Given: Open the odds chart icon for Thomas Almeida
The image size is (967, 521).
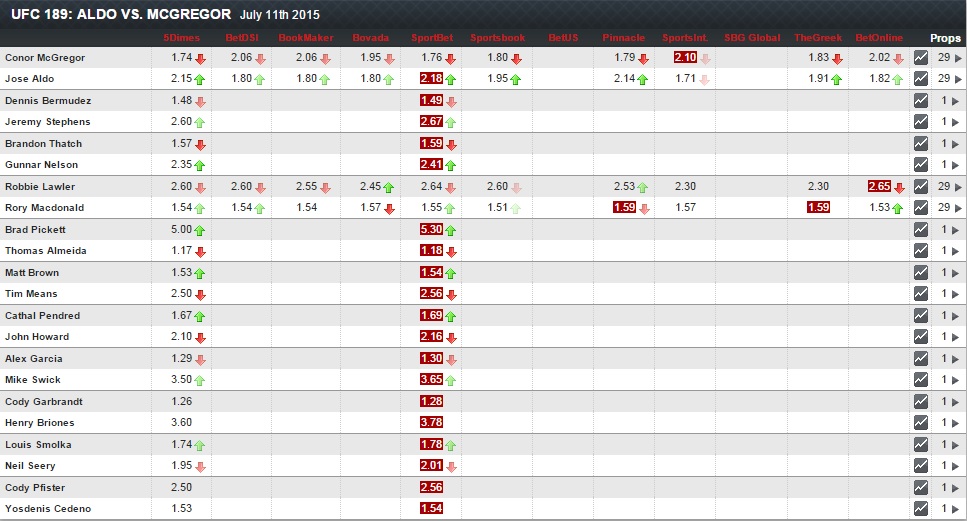Looking at the screenshot, I should (921, 250).
